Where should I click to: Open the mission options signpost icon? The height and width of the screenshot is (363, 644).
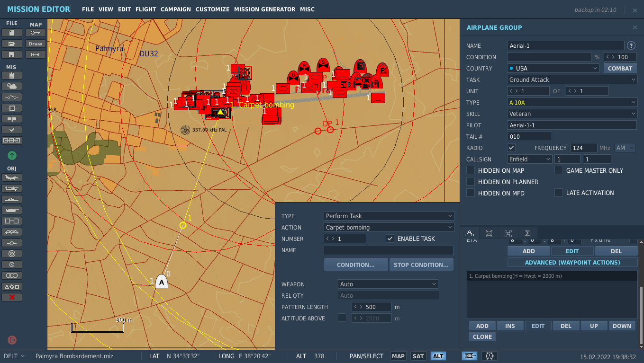pyautogui.click(x=12, y=119)
